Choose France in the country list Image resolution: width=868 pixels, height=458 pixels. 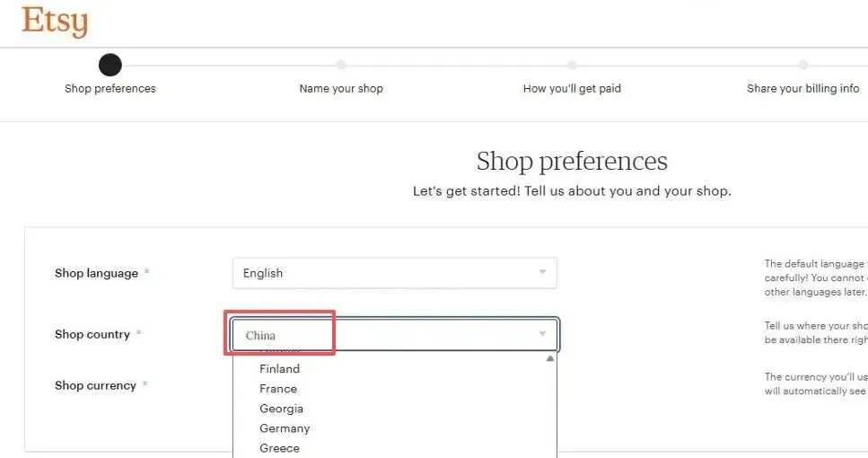tap(278, 389)
